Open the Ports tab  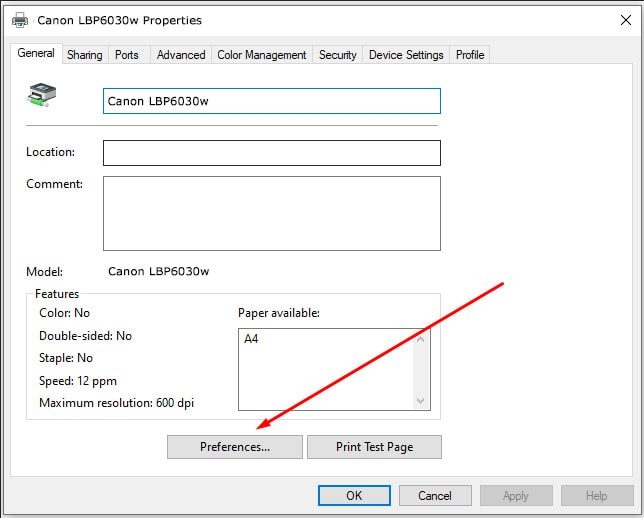[127, 55]
